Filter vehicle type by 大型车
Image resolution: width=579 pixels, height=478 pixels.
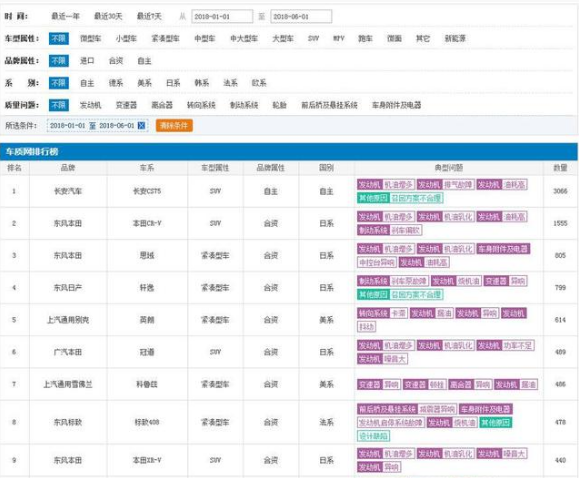click(283, 38)
